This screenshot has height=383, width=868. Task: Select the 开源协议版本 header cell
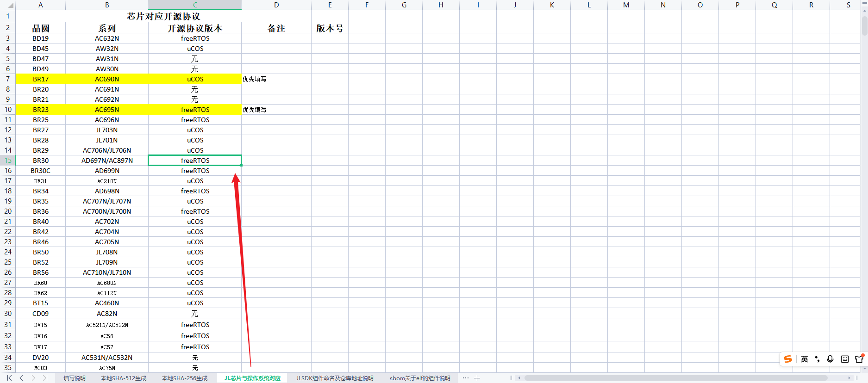[x=195, y=28]
